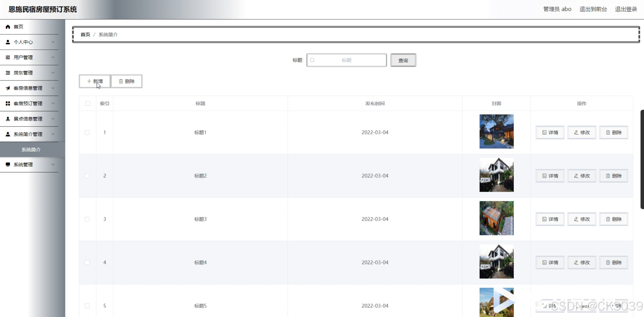This screenshot has width=644, height=317.
Task: Click the trash icon on batch 删除 button
Action: coord(121,81)
